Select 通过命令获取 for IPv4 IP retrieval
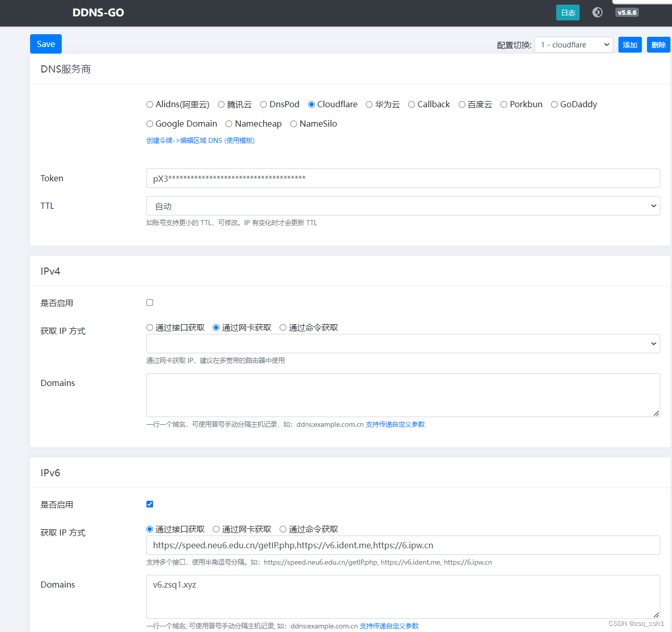The image size is (672, 632). coord(283,327)
